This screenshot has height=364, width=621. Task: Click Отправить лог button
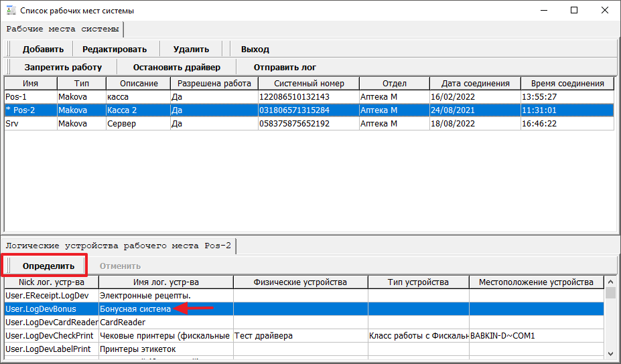click(x=285, y=67)
